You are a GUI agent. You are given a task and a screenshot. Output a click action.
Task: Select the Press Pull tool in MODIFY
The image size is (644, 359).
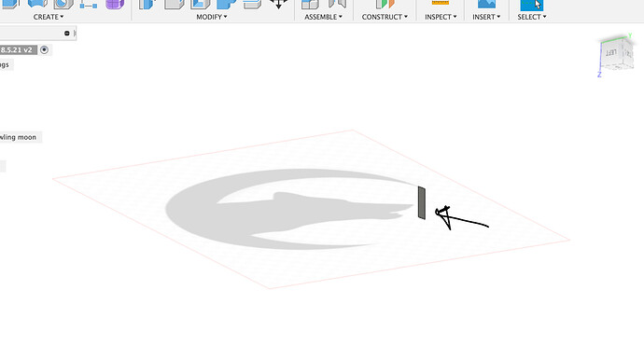click(147, 4)
